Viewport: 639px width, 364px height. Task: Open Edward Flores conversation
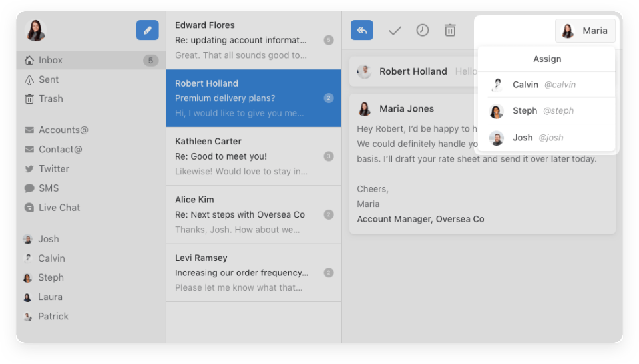[254, 40]
